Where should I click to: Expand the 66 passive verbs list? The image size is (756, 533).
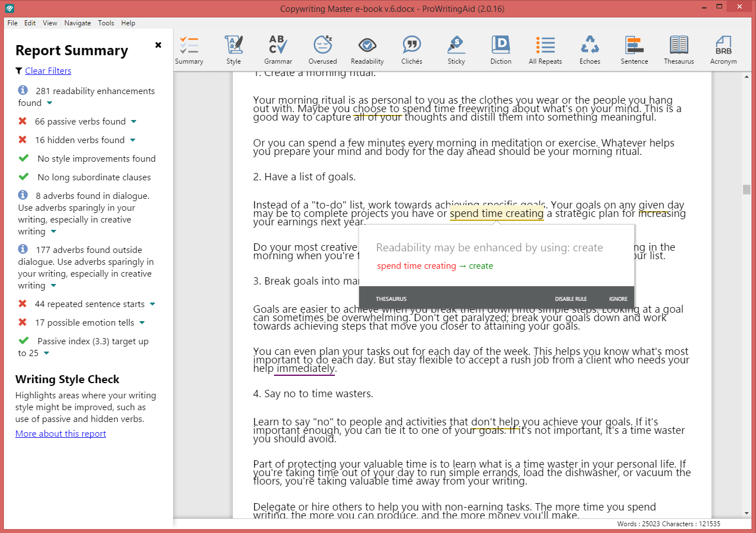pos(134,122)
